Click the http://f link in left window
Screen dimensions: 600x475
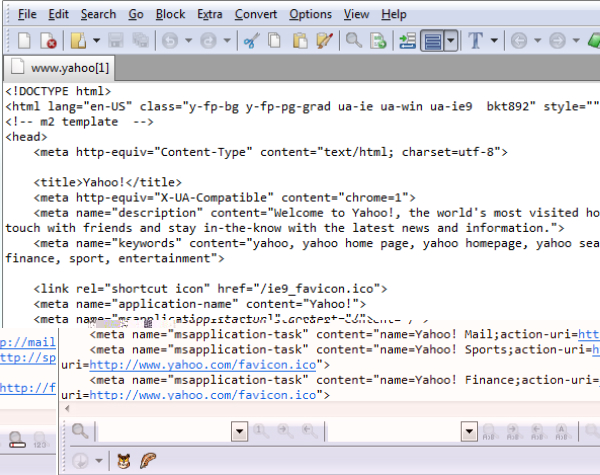(x=28, y=388)
